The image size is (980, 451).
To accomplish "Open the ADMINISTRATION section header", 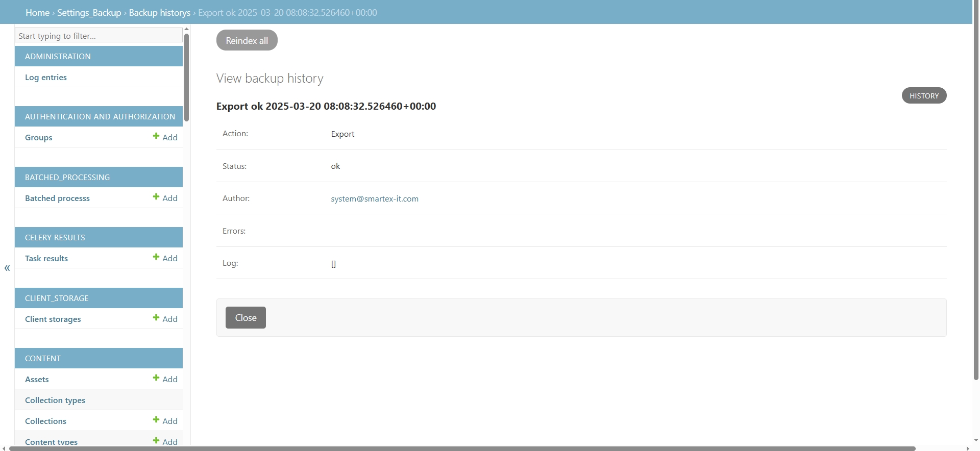I will tap(99, 56).
